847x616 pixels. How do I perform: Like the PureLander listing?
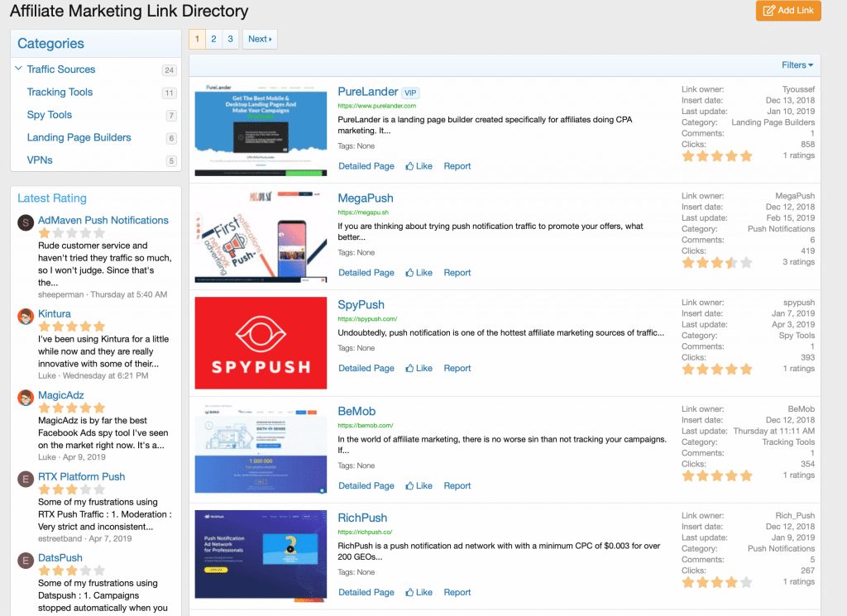[419, 166]
